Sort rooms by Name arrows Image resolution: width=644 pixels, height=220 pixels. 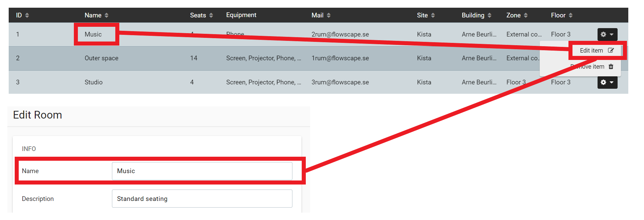click(x=107, y=15)
